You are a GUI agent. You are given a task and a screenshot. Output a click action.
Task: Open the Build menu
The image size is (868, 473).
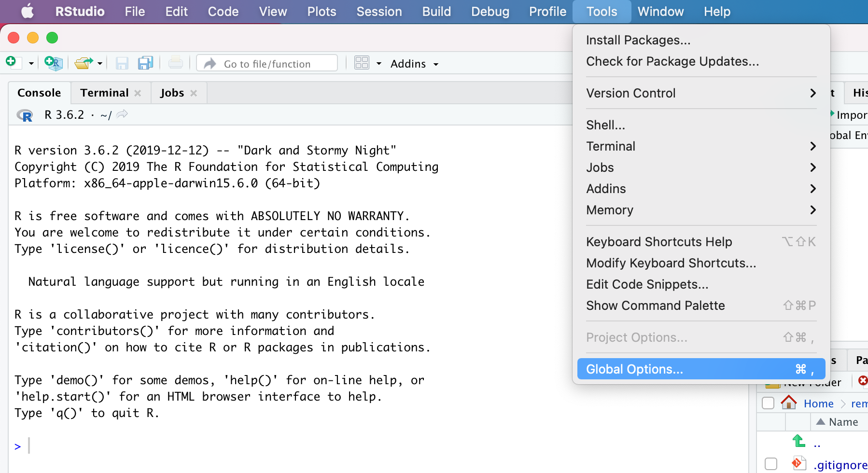pos(436,12)
